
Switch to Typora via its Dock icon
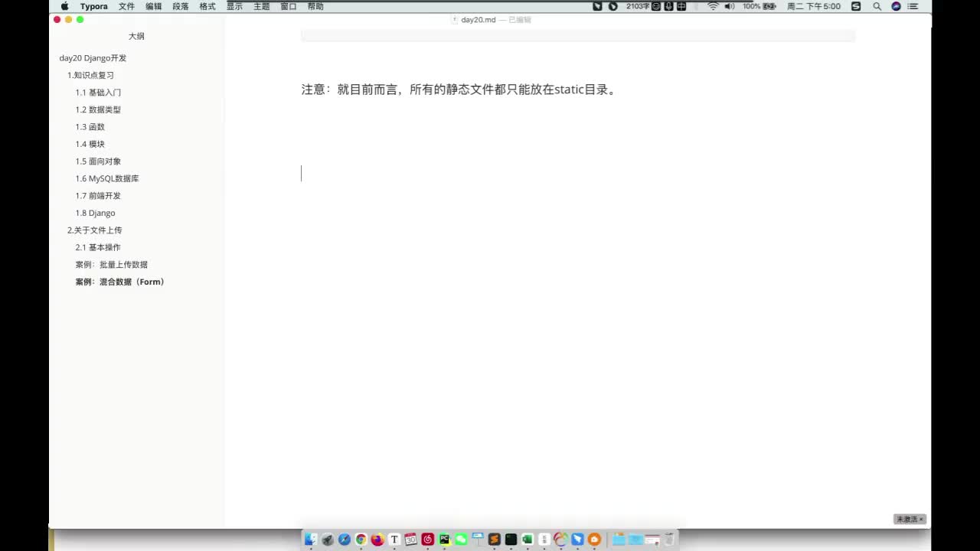[x=394, y=540]
